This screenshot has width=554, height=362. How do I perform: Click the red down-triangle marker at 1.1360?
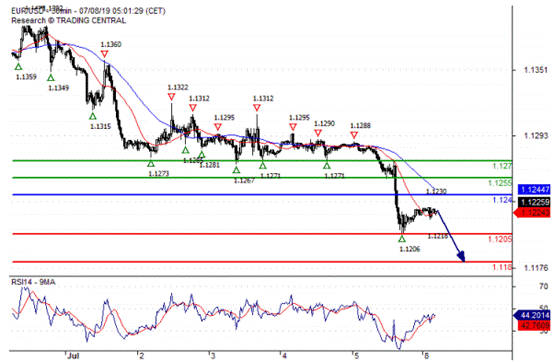(x=104, y=54)
